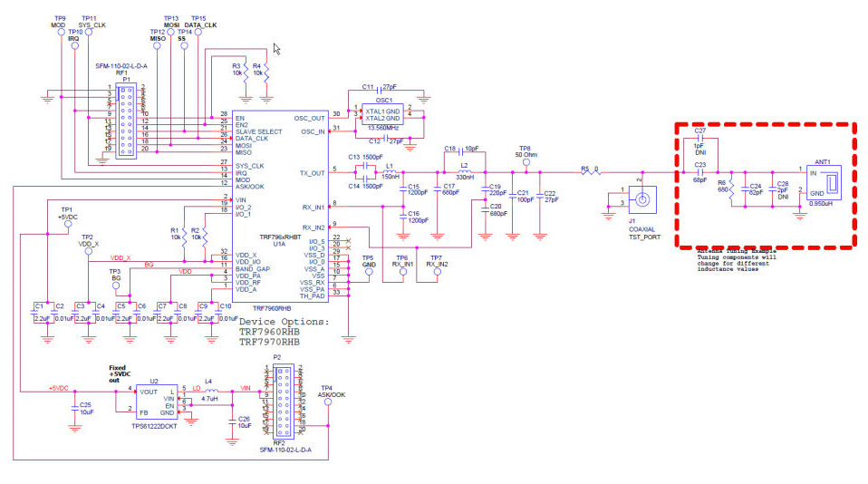Image resolution: width=868 pixels, height=484 pixels.
Task: Select the C27 1pF DNI capacitor
Action: pos(699,140)
